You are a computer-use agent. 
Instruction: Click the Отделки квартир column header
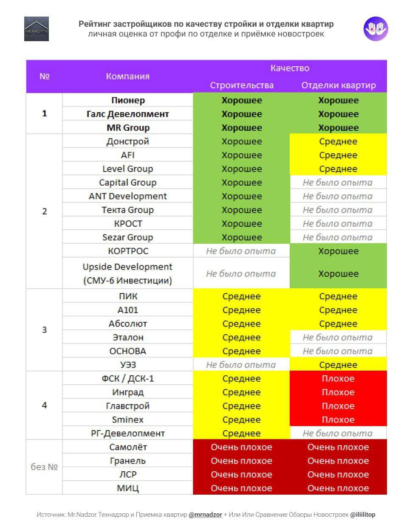coord(339,85)
